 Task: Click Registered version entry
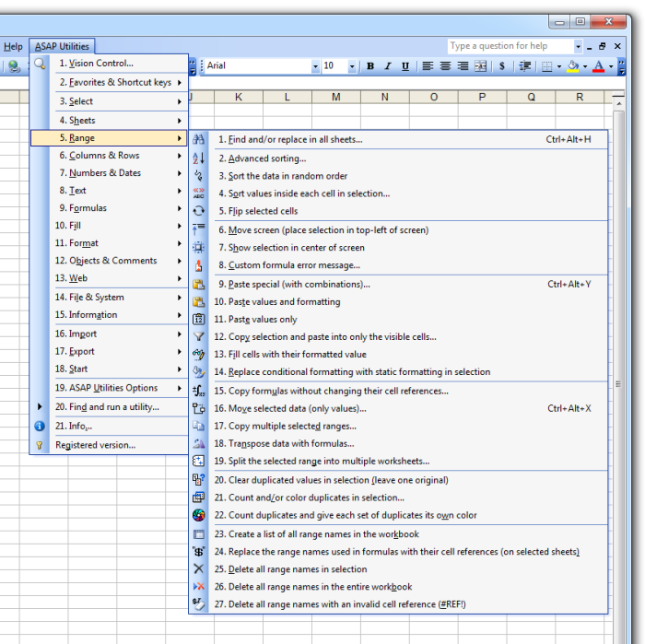pyautogui.click(x=95, y=445)
